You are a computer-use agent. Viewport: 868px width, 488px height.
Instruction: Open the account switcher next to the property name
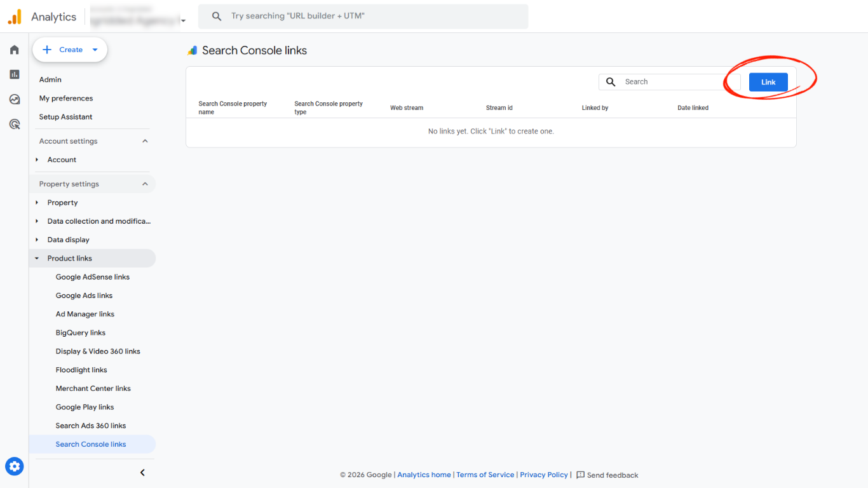183,20
